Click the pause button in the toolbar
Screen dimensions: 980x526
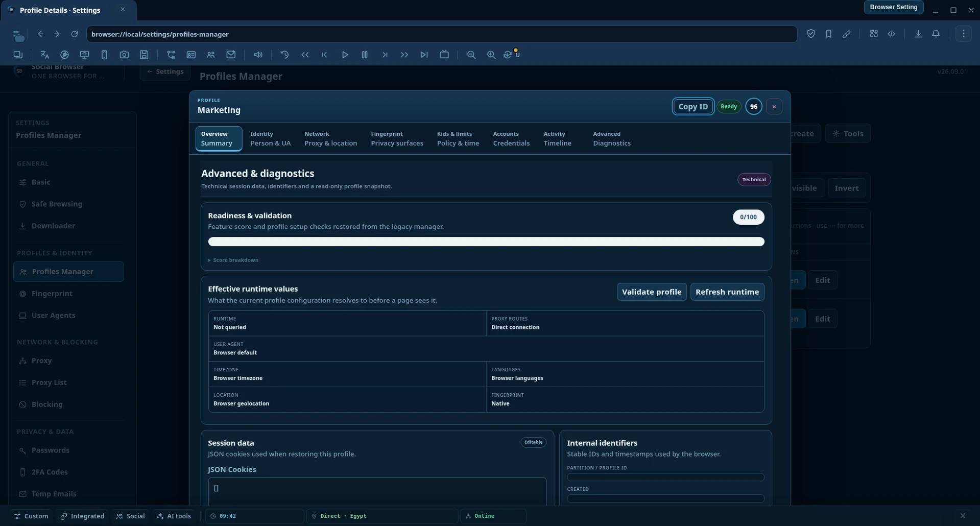click(365, 55)
